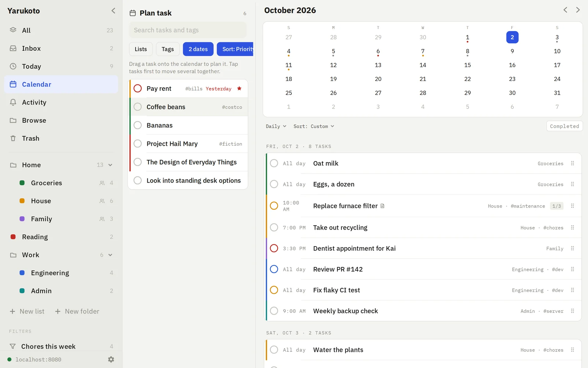
Task: Open the Sort: Custom dropdown
Action: [314, 126]
